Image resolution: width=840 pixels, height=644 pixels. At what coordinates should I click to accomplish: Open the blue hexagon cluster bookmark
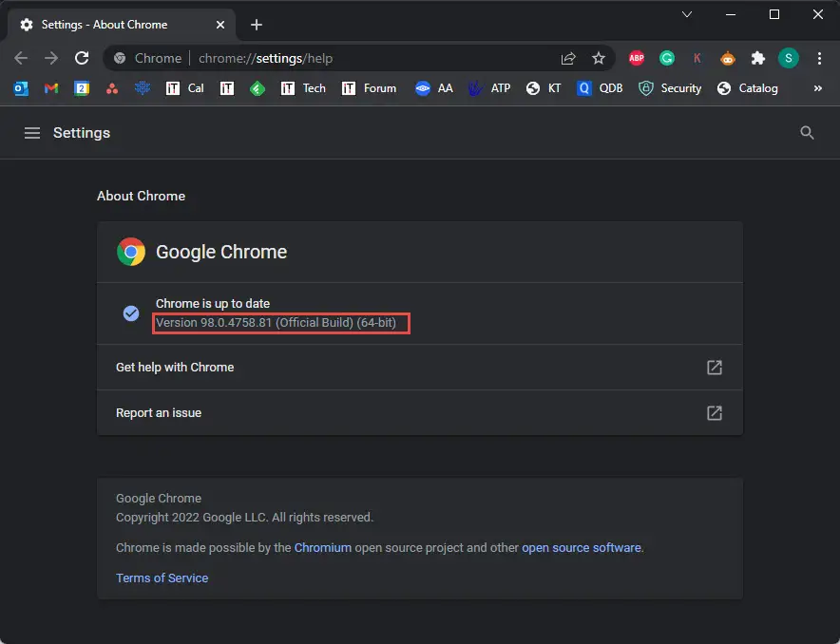(x=142, y=87)
